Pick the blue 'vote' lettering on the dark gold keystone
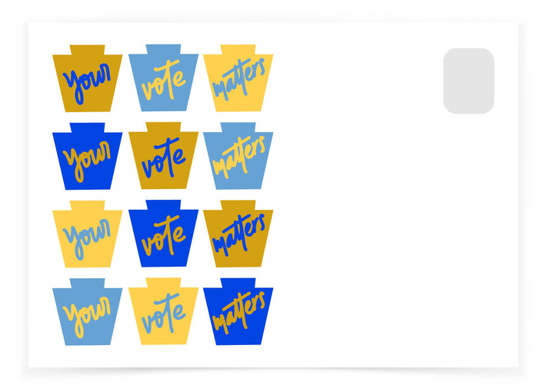Viewport: 554px width, 392px height. 163,158
